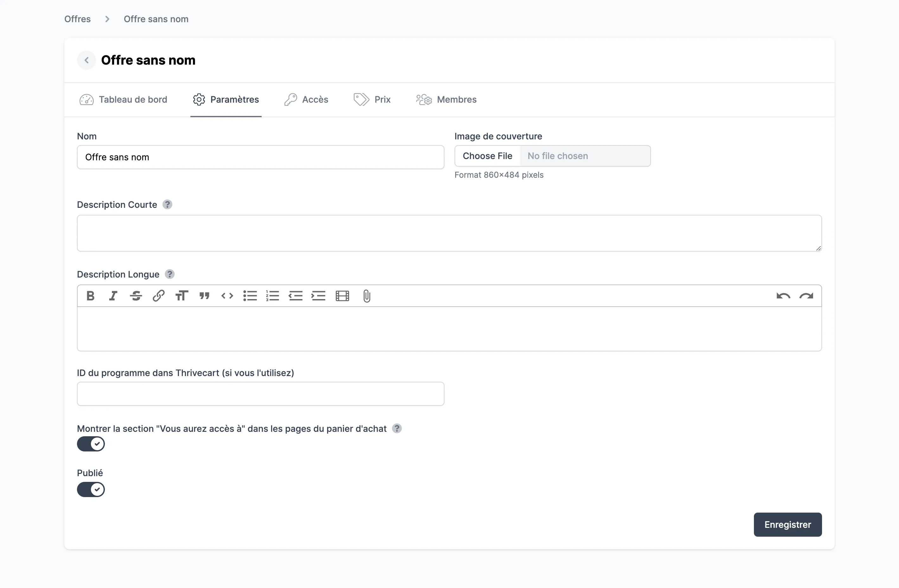Apply strikethrough formatting
Viewport: 899px width, 588px height.
tap(136, 296)
